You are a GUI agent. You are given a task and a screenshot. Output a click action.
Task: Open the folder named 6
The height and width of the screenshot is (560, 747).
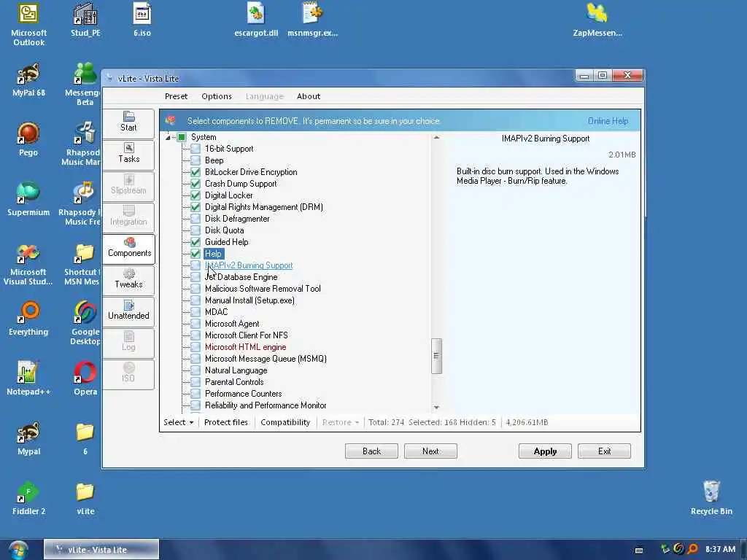(x=85, y=438)
